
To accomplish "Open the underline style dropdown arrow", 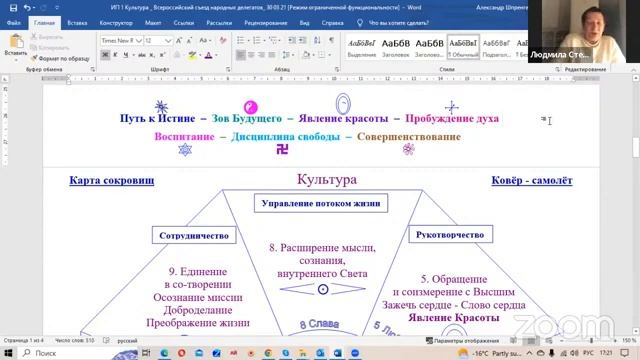I will [133, 55].
